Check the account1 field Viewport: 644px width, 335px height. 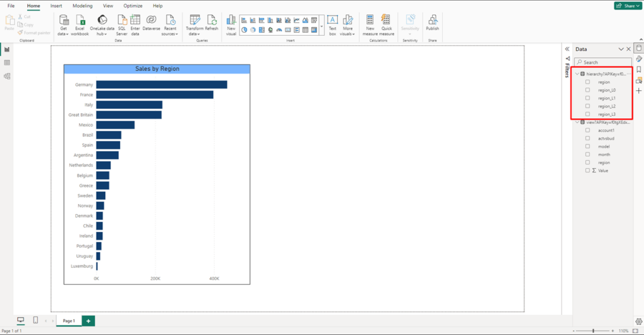point(588,130)
